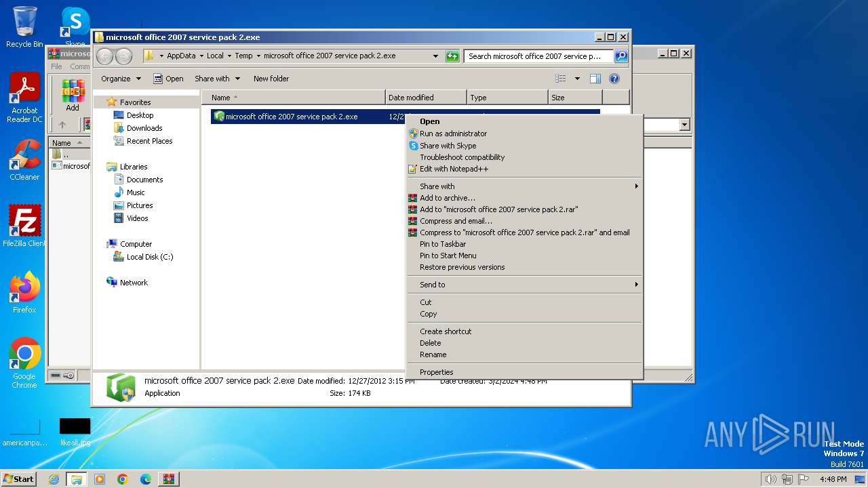This screenshot has width=868, height=488.
Task: Click the Action Center flag tray icon
Action: 804,479
